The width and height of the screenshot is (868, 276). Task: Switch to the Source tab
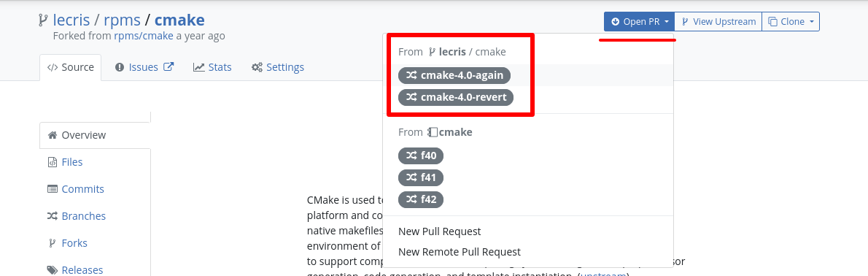70,68
